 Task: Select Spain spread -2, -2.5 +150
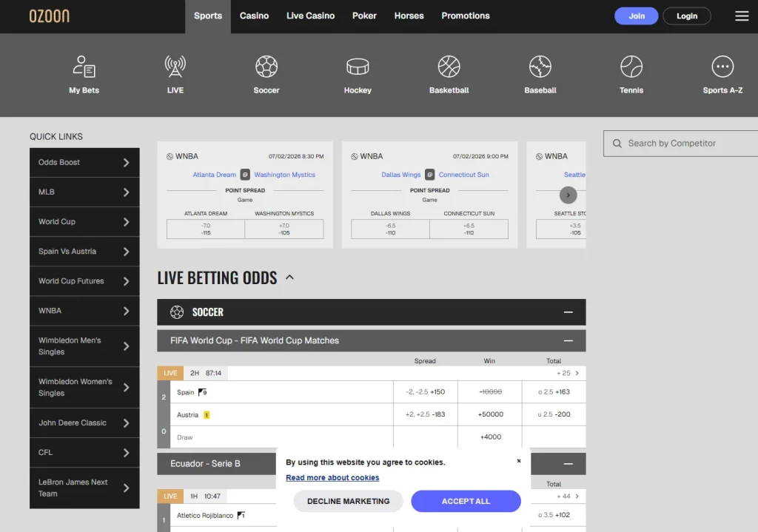(x=426, y=392)
